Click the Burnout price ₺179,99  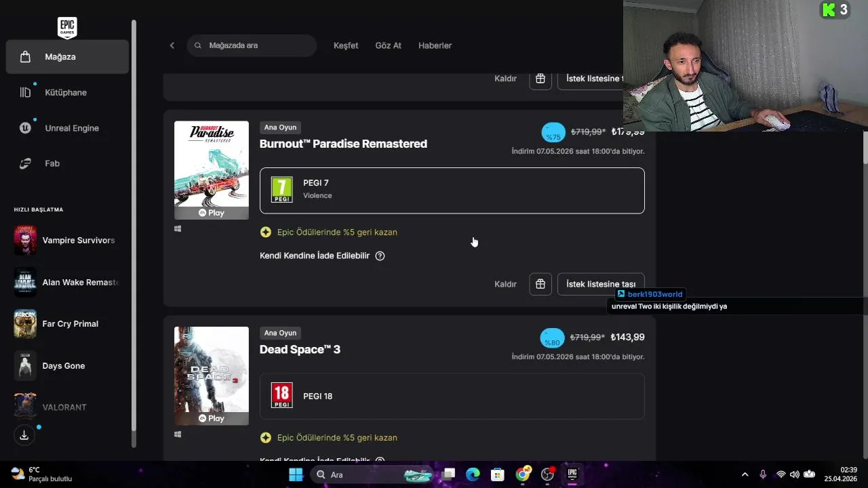click(628, 132)
